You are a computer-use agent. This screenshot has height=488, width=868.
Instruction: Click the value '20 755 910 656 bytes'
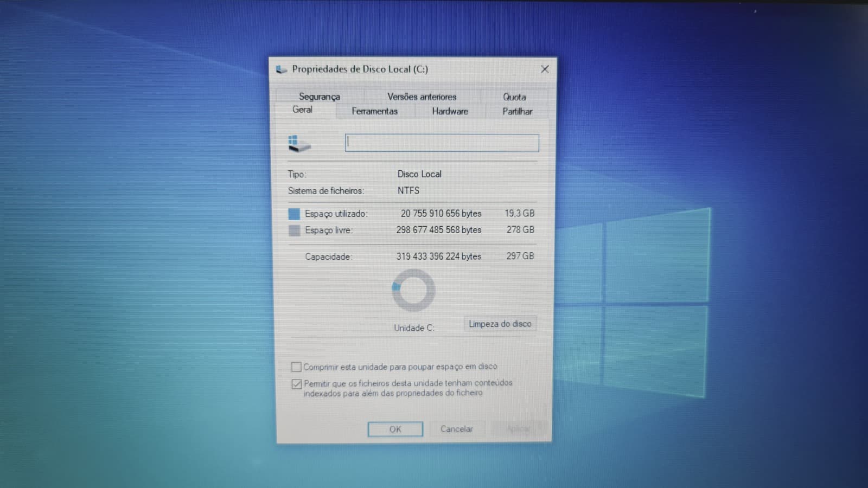tap(441, 214)
